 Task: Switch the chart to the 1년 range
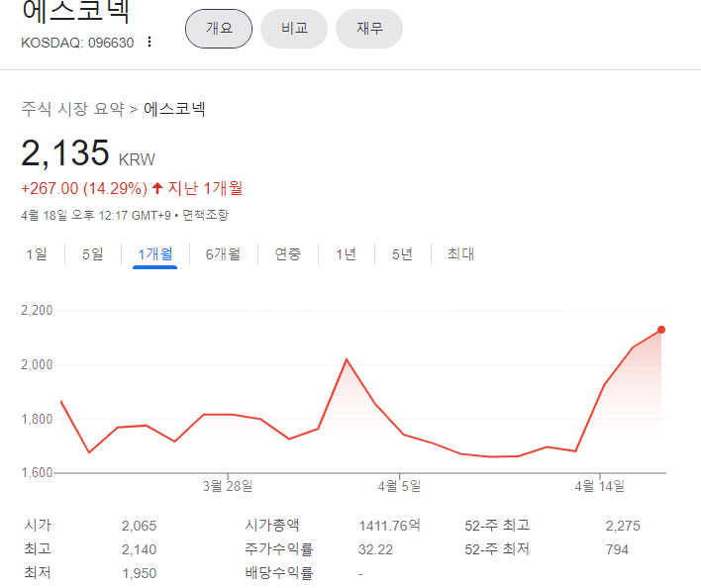346,254
